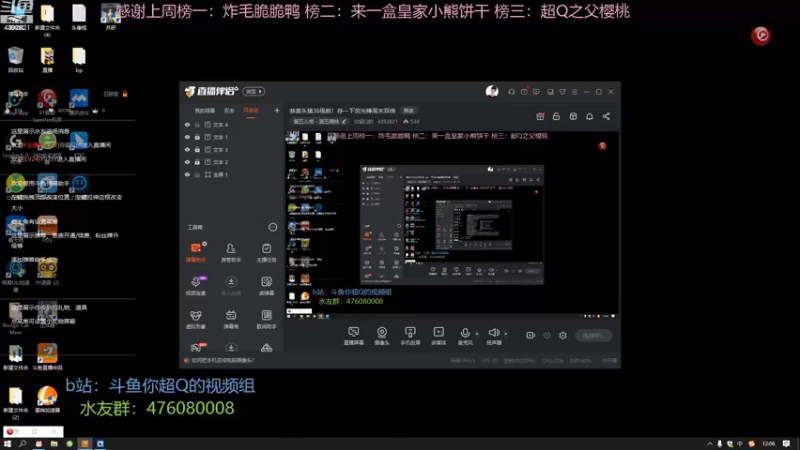Open the mode switch pill beside logo

coord(254,92)
